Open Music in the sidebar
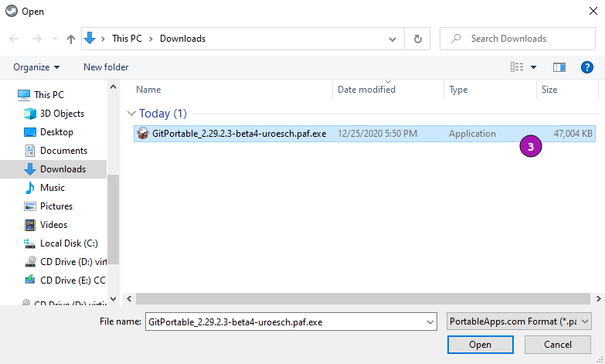The width and height of the screenshot is (605, 364). pyautogui.click(x=53, y=188)
